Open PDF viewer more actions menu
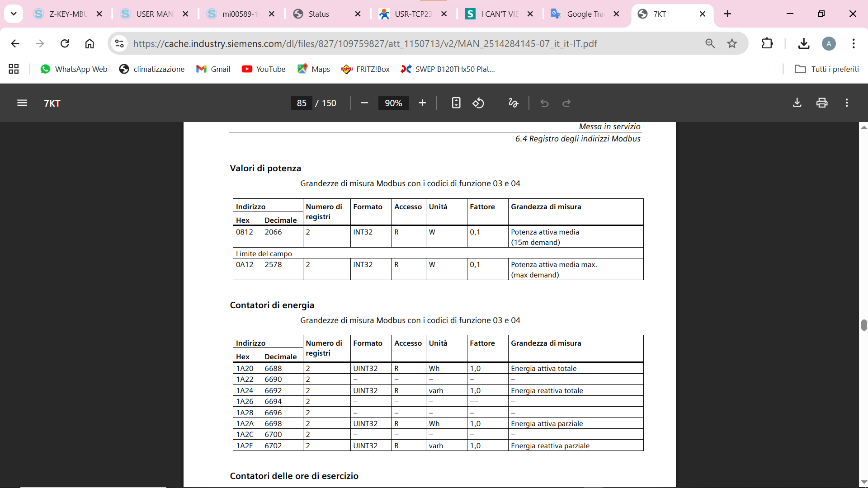The image size is (868, 488). [847, 103]
